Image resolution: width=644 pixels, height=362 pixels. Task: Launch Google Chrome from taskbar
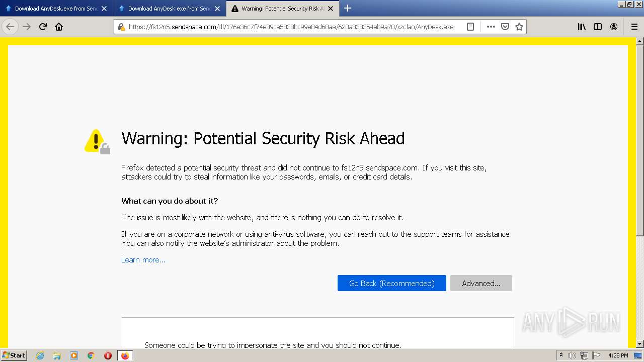pyautogui.click(x=91, y=355)
